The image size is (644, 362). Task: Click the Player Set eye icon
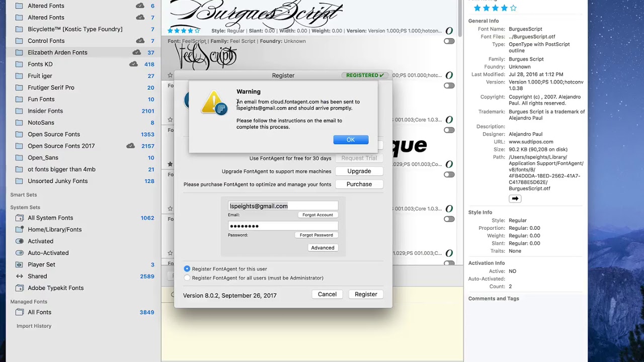coord(19,264)
